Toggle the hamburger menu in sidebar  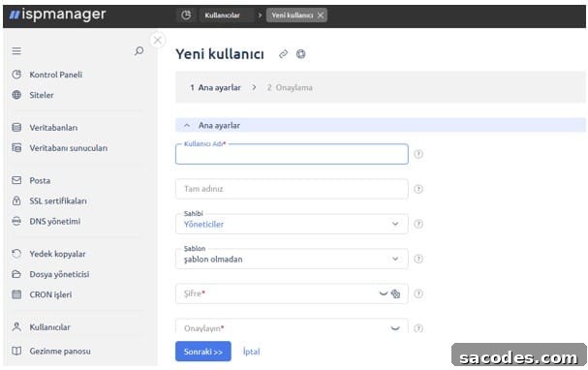16,50
